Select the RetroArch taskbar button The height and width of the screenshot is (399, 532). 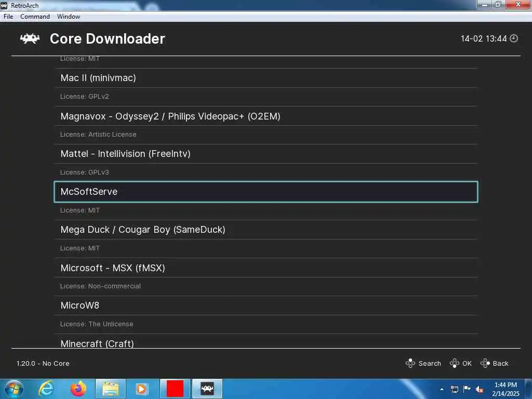(207, 389)
